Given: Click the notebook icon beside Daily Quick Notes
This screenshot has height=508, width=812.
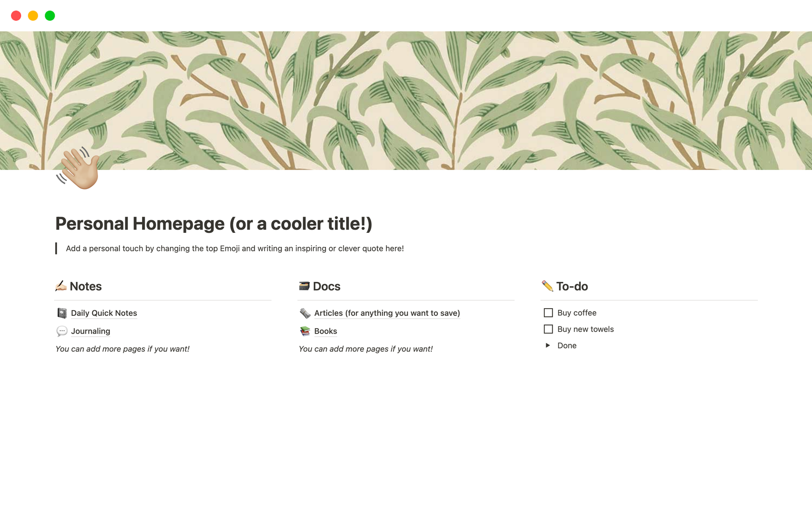Looking at the screenshot, I should (x=62, y=313).
